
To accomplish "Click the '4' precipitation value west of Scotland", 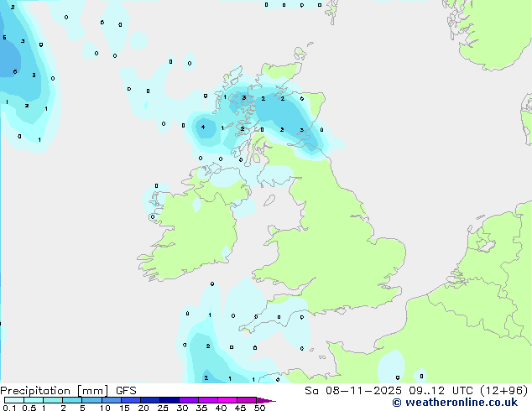I will (x=203, y=127).
